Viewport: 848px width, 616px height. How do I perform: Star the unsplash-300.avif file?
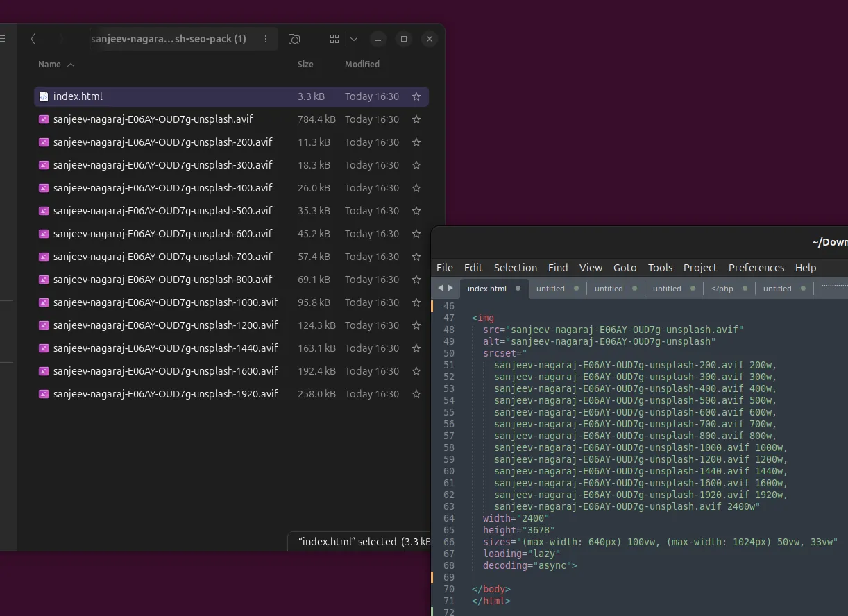[x=416, y=165]
